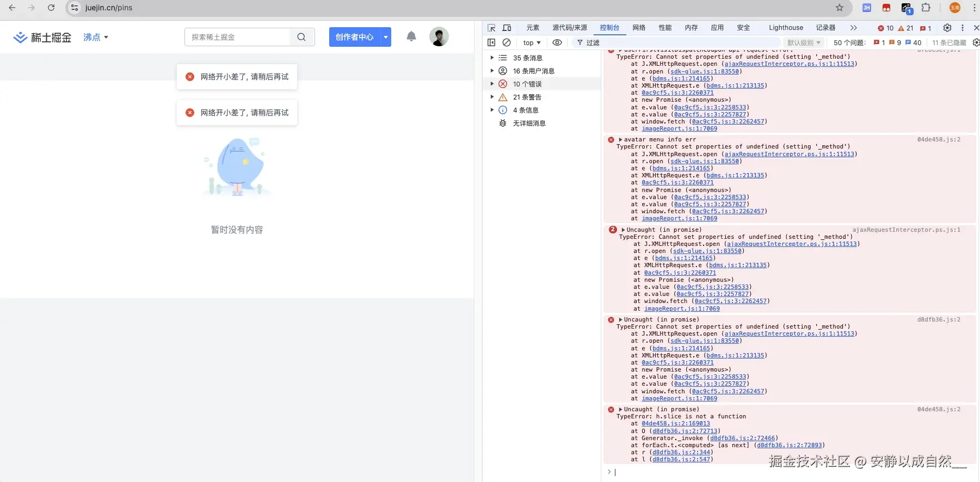This screenshot has width=980, height=482.
Task: Click the search magnifier icon
Action: pos(301,37)
